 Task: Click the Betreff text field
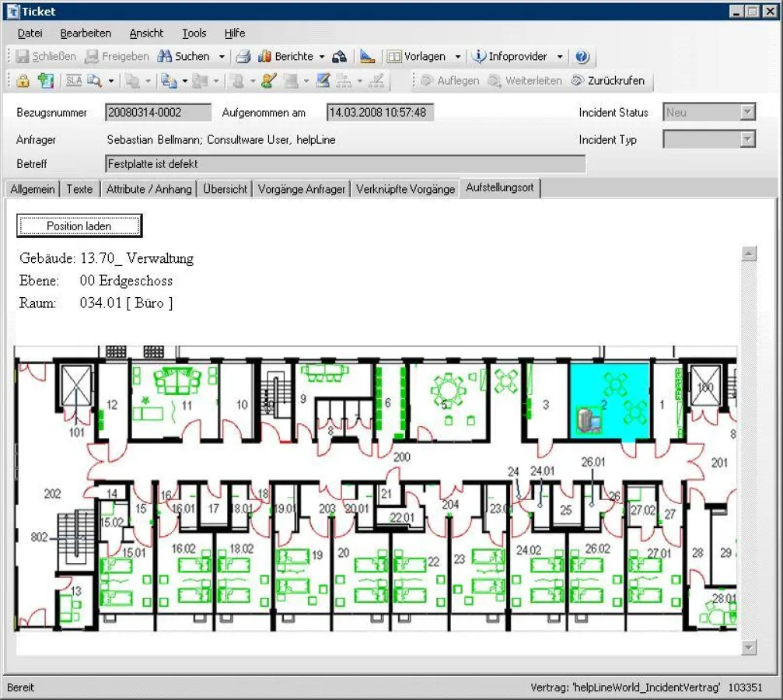[344, 164]
